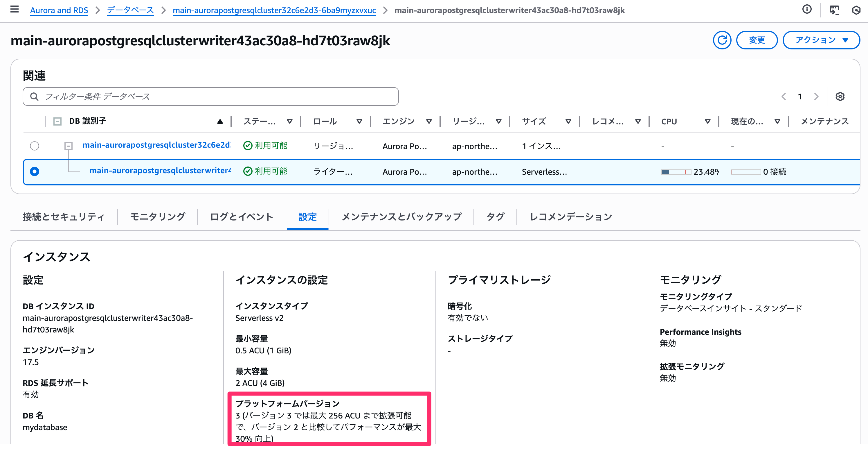
Task: Click instance type value 'Serverless v2'
Action: [260, 318]
